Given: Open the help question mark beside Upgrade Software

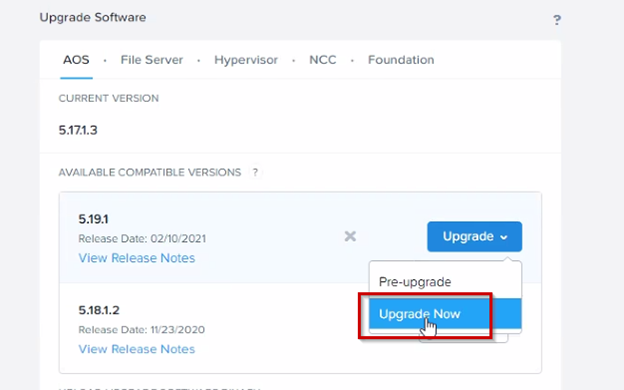Looking at the screenshot, I should coord(557,20).
